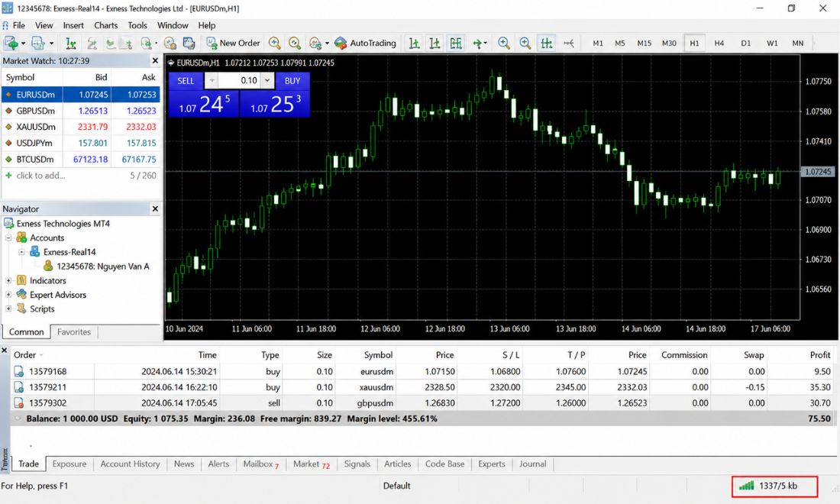Open the Strategy Tester toolbar icon

146,43
